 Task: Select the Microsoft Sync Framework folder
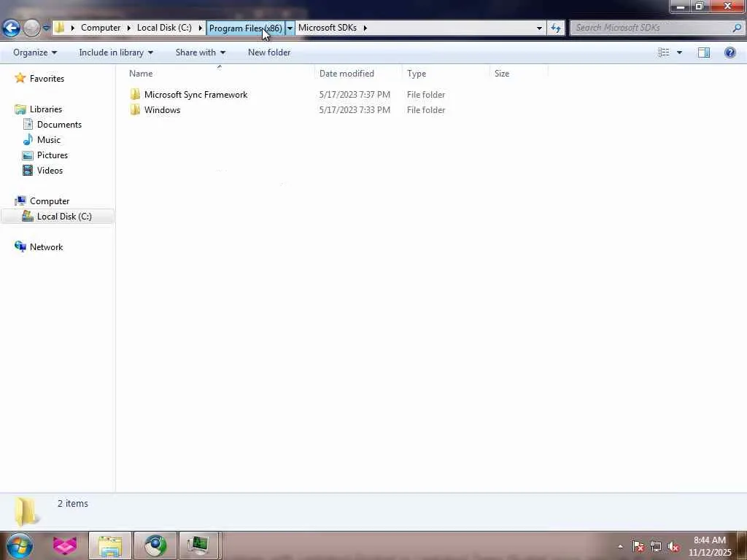196,94
